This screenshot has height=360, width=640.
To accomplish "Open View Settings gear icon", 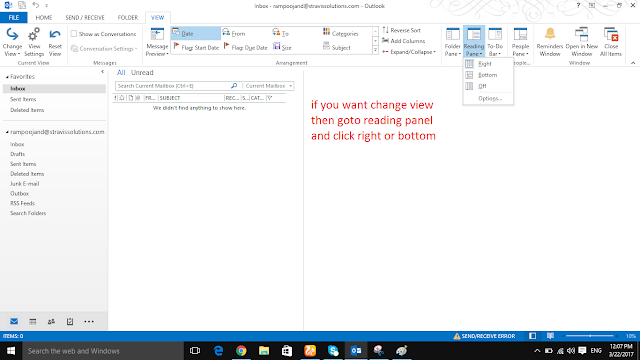I will point(34,42).
